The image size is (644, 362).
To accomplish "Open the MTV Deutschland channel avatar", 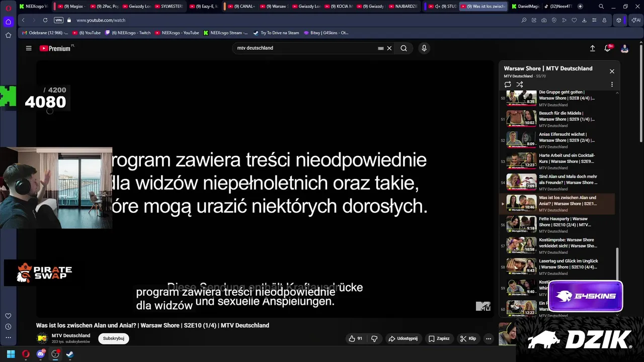I will [x=42, y=338].
